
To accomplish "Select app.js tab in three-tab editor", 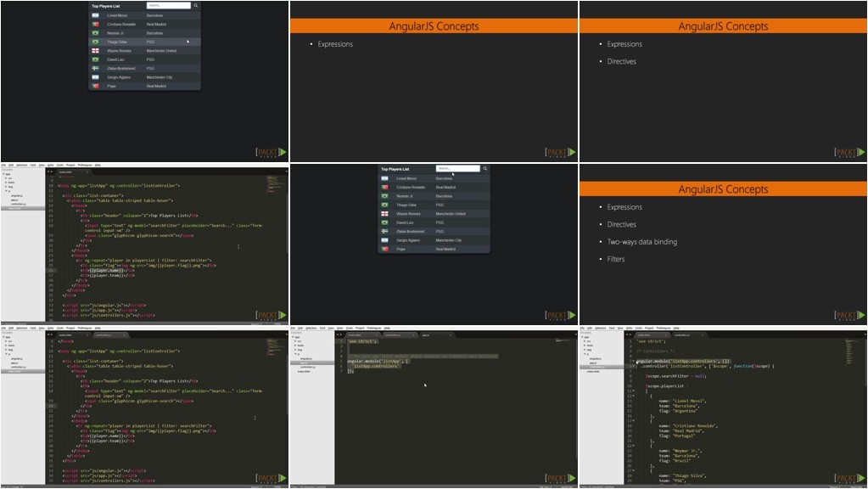I will tap(436, 335).
